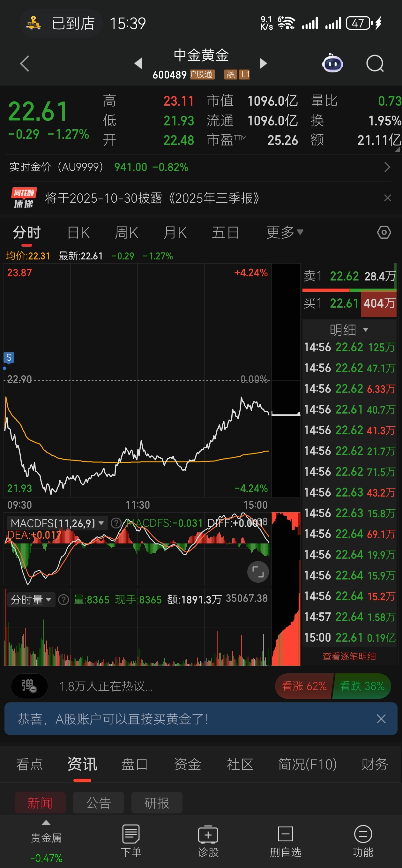Viewport: 402px width, 868px height.
Task: Tap the 同花顺速递 news logo
Action: coord(24,198)
